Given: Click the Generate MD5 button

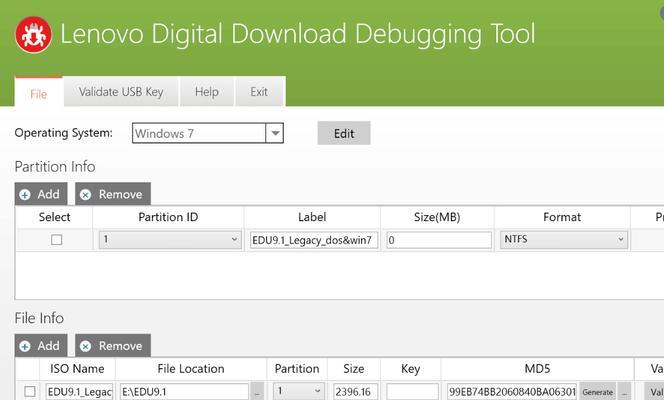Looking at the screenshot, I should click(x=598, y=392).
